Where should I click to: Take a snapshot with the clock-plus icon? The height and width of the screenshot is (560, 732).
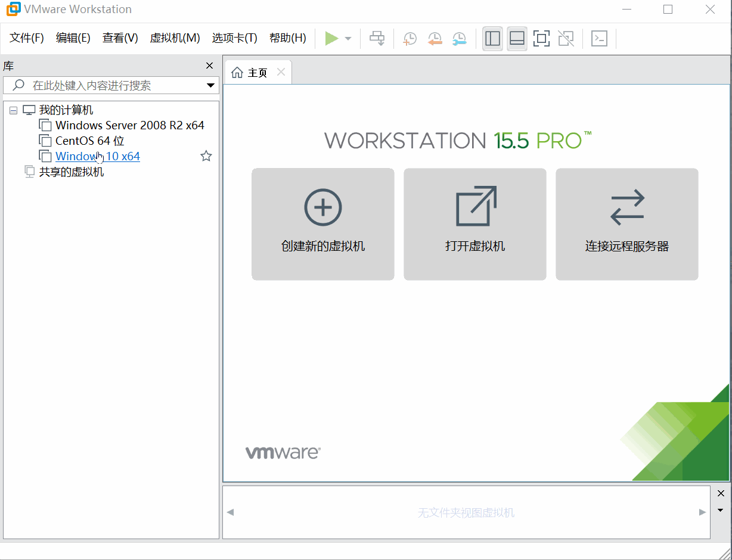410,39
